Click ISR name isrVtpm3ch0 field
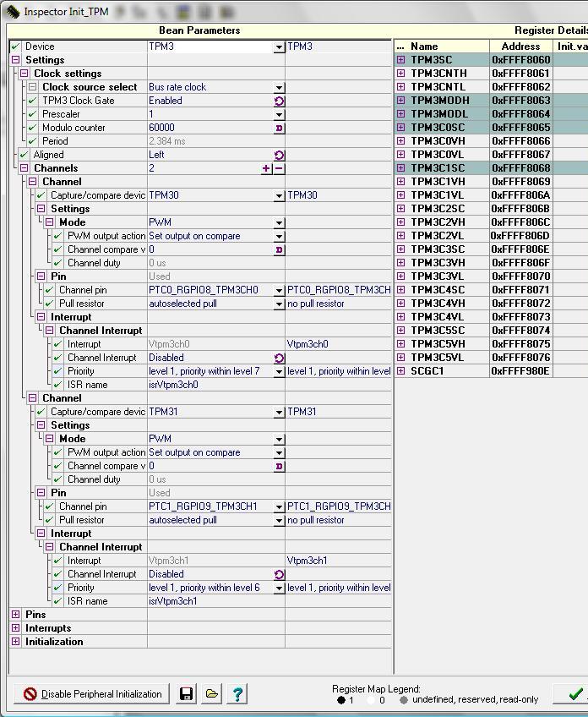This screenshot has height=717, width=588. tap(216, 385)
